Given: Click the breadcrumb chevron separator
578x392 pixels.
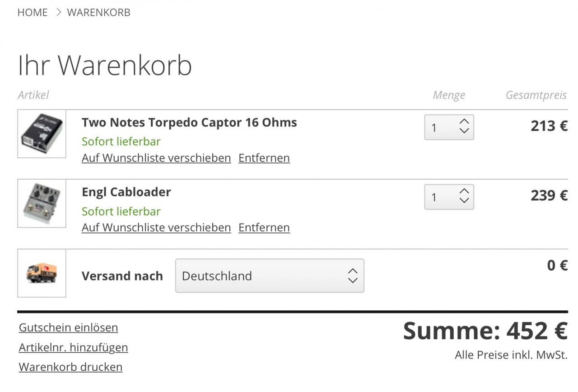Looking at the screenshot, I should [58, 13].
